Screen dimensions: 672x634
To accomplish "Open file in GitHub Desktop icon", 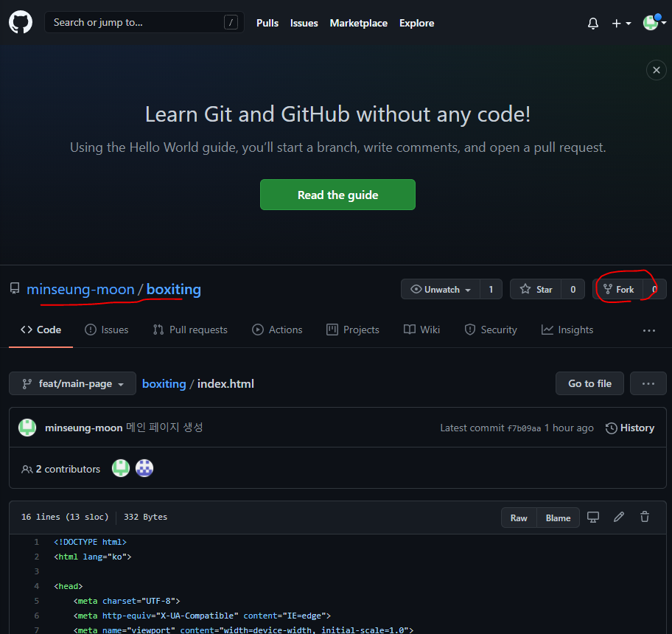I will pos(593,517).
